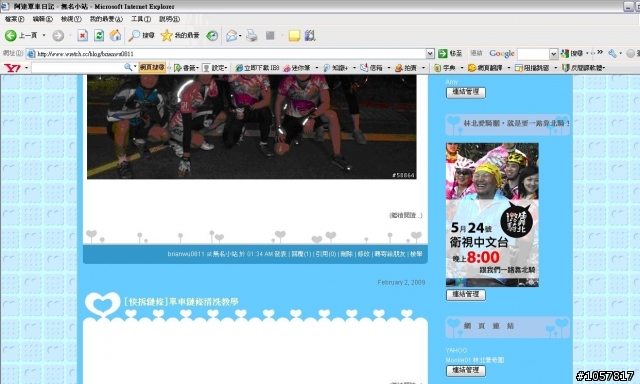
Task: Click the Mail envelope icon
Action: tap(231, 36)
